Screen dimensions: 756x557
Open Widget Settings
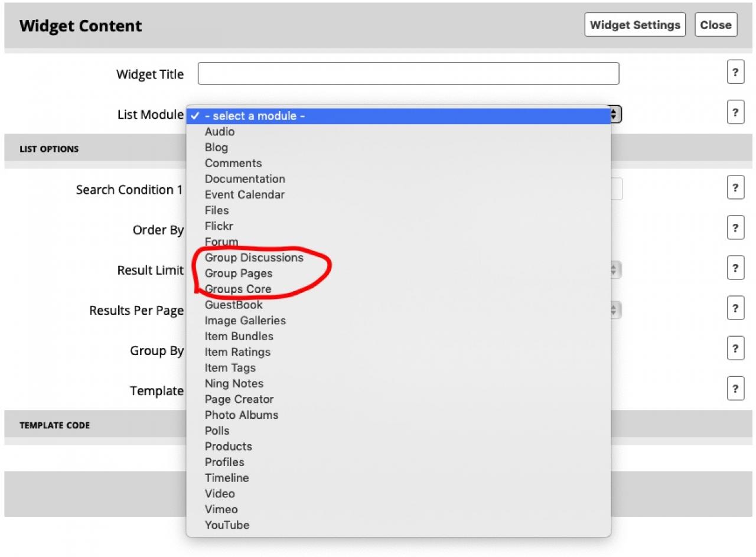click(x=635, y=25)
